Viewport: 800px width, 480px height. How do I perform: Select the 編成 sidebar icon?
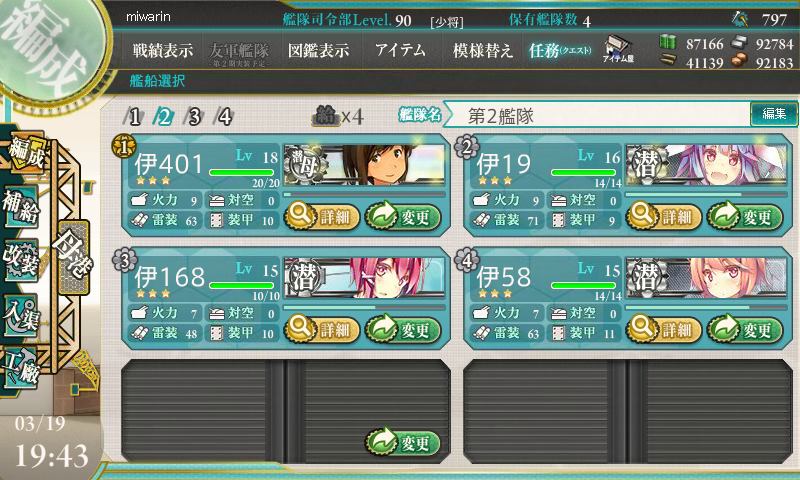[x=24, y=153]
